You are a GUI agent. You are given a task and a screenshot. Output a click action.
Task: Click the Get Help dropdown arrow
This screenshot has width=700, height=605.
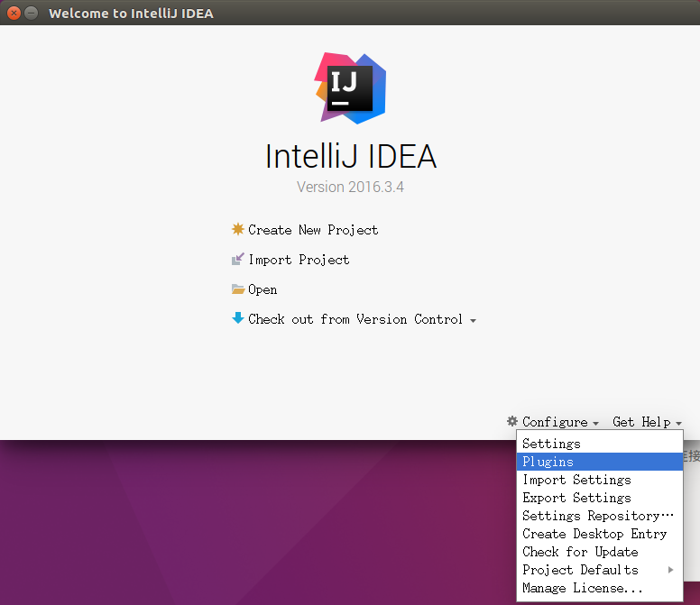pos(678,424)
